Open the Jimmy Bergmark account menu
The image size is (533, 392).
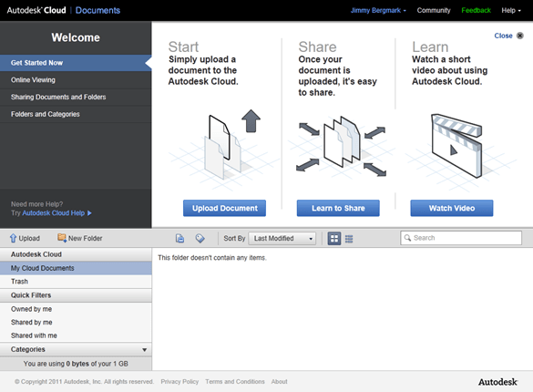[x=378, y=11]
